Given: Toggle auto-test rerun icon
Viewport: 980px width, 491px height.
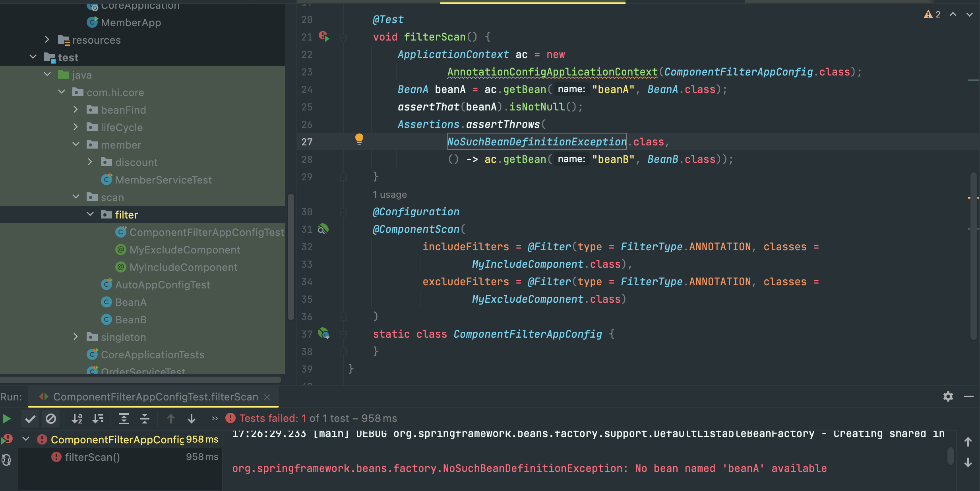Looking at the screenshot, I should pyautogui.click(x=6, y=460).
